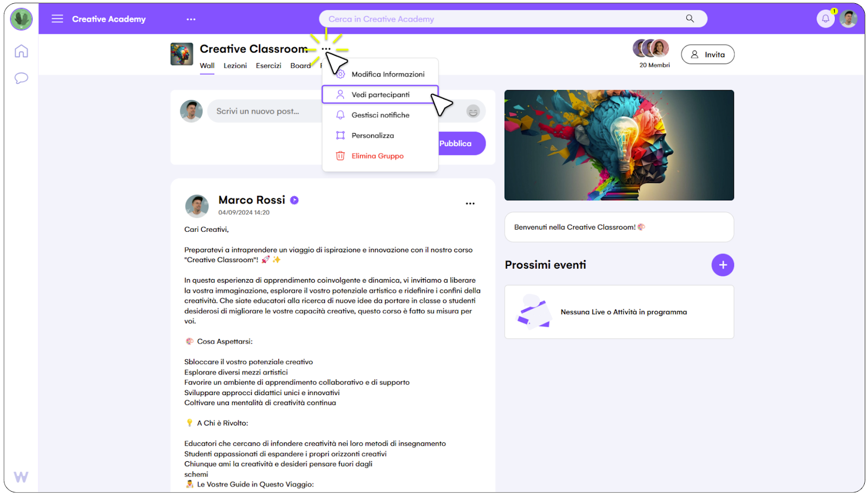The image size is (868, 495).
Task: Click the verified badge next to Marco Rossi
Action: (295, 200)
